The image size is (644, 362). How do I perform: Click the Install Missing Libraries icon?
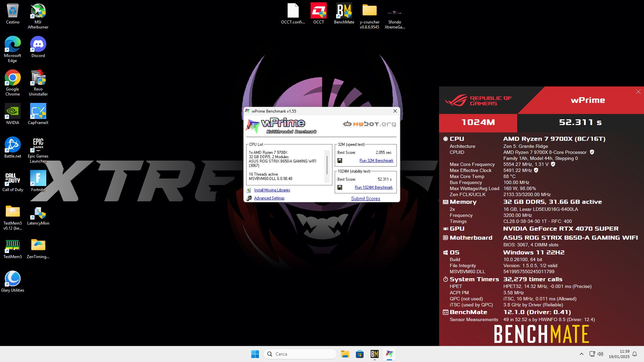tap(249, 190)
